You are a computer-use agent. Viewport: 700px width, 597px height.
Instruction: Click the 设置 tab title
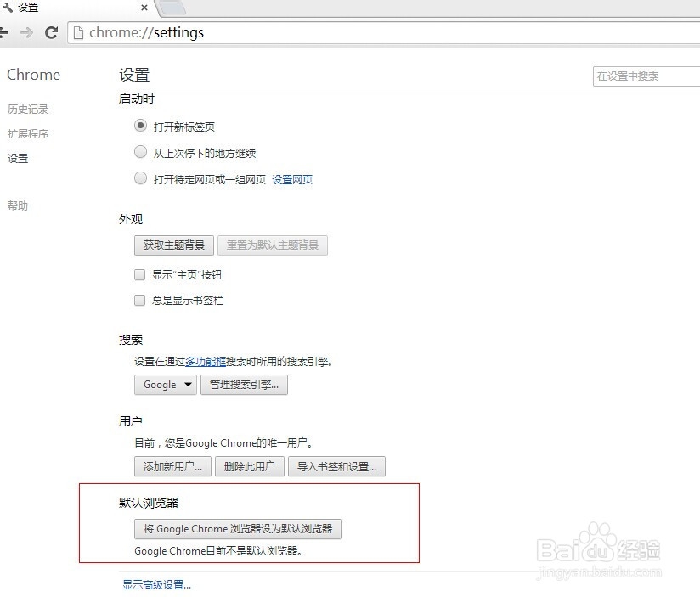(x=28, y=7)
